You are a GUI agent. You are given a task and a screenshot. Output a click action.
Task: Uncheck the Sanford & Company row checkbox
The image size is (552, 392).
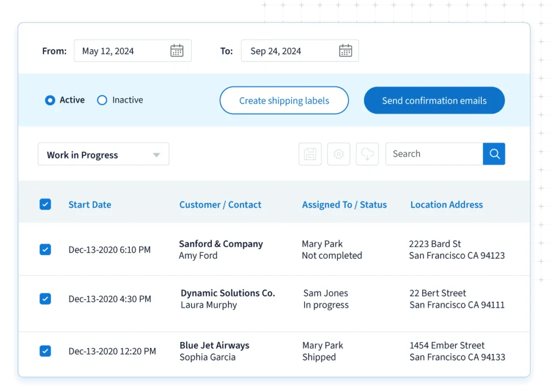[45, 250]
